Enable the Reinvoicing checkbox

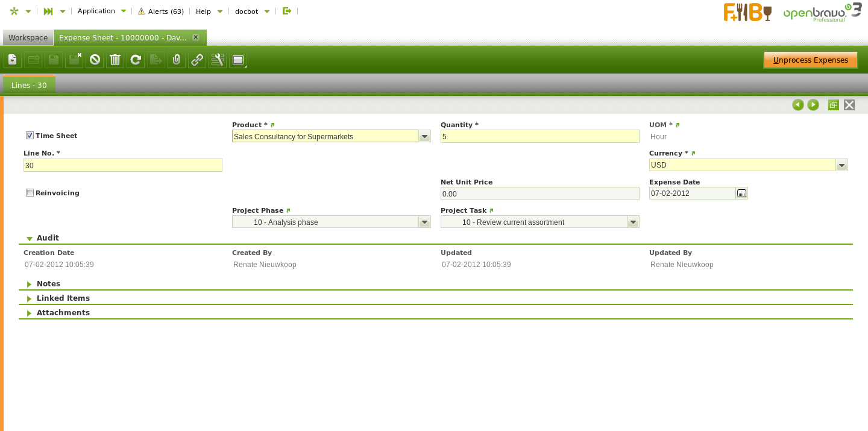point(30,193)
